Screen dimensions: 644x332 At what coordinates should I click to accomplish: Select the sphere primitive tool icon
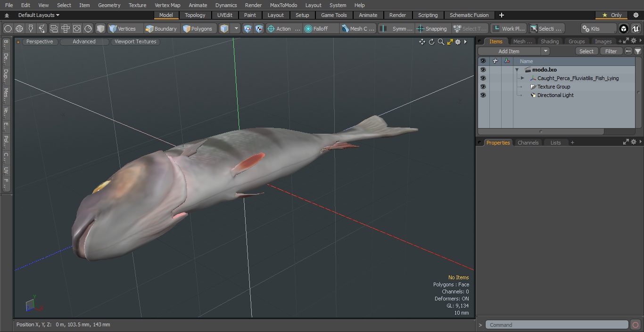[x=8, y=29]
